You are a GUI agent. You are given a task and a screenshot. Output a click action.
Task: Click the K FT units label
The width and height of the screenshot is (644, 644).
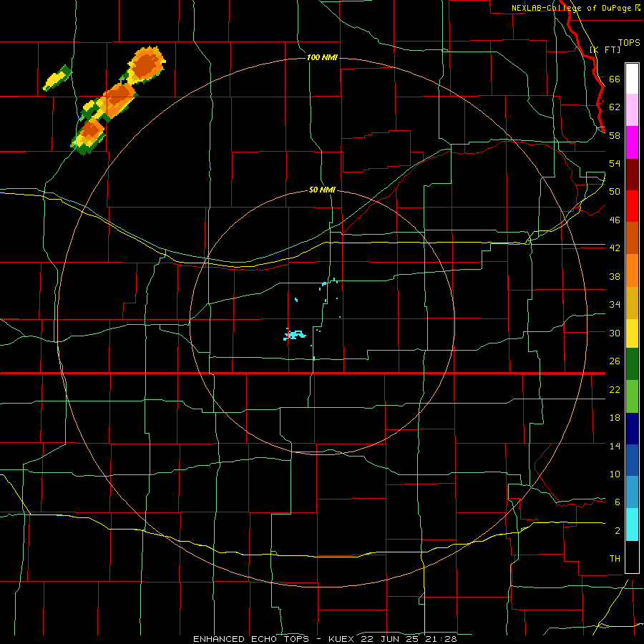605,49
